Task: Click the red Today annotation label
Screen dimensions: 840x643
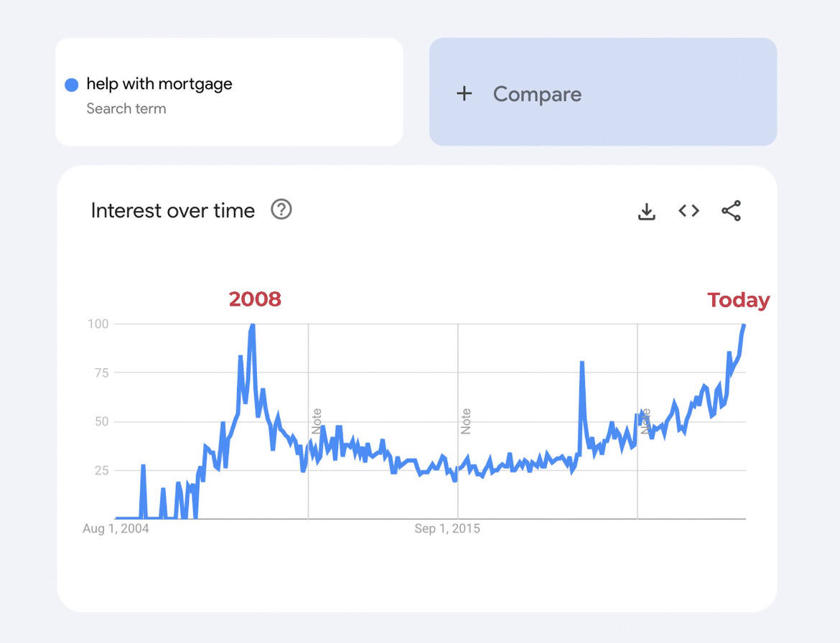Action: pyautogui.click(x=738, y=300)
